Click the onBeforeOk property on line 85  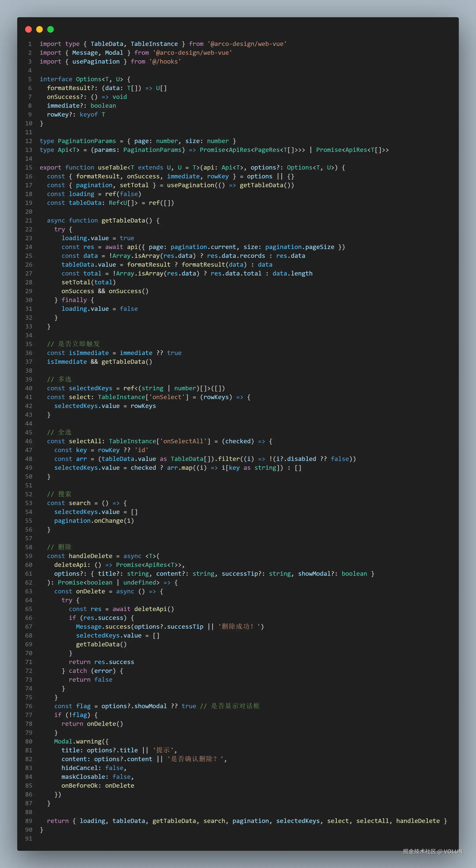(79, 785)
